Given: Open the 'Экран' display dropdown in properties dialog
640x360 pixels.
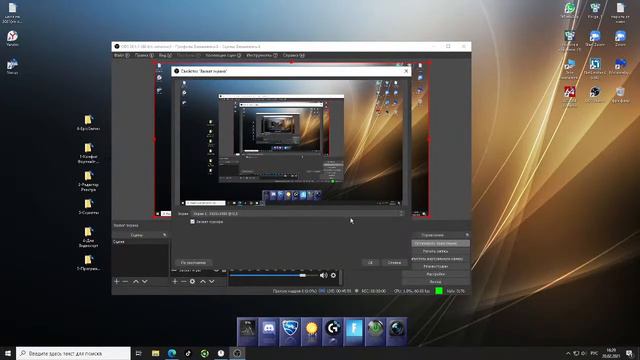Looking at the screenshot, I should [298, 213].
